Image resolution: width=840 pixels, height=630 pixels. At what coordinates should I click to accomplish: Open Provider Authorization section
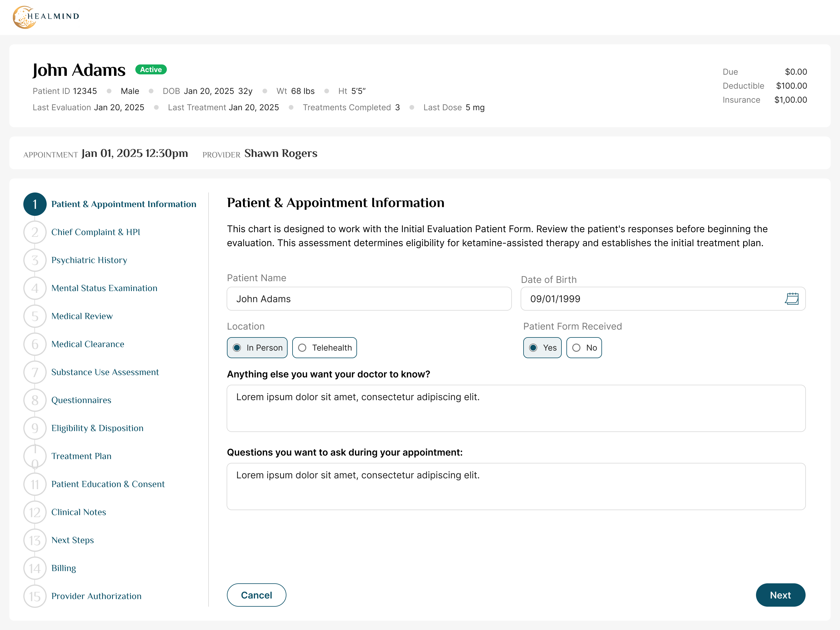point(97,596)
